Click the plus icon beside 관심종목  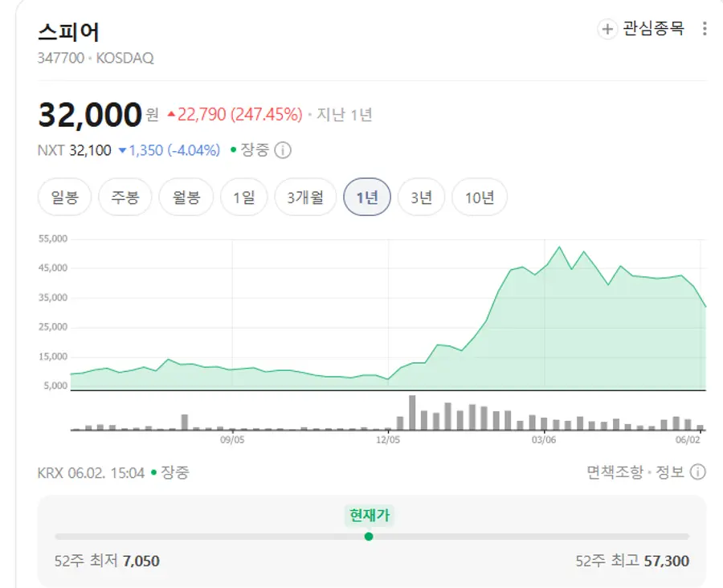[x=607, y=29]
